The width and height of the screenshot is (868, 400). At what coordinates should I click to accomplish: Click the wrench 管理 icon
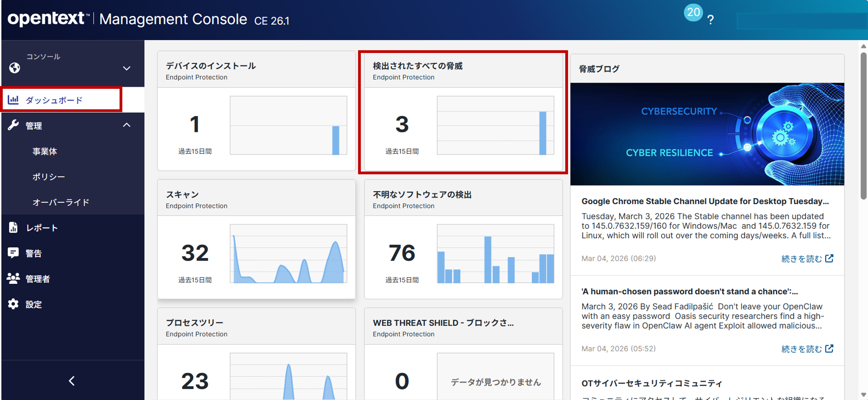click(13, 125)
